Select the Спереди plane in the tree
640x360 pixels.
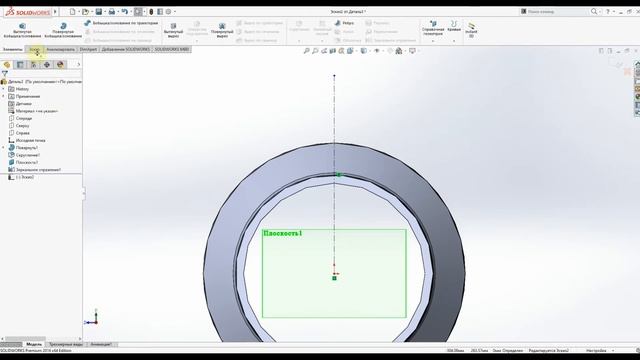pyautogui.click(x=20, y=118)
